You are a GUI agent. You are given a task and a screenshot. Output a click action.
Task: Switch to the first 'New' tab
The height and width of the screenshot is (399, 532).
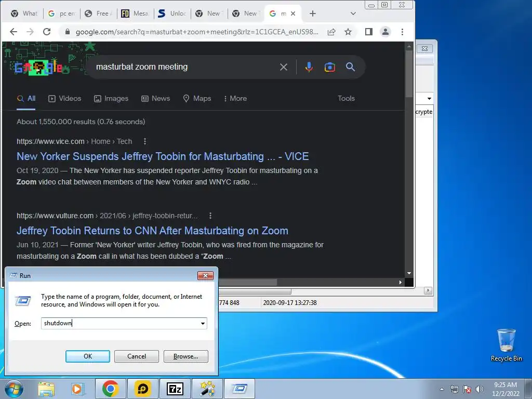(209, 14)
